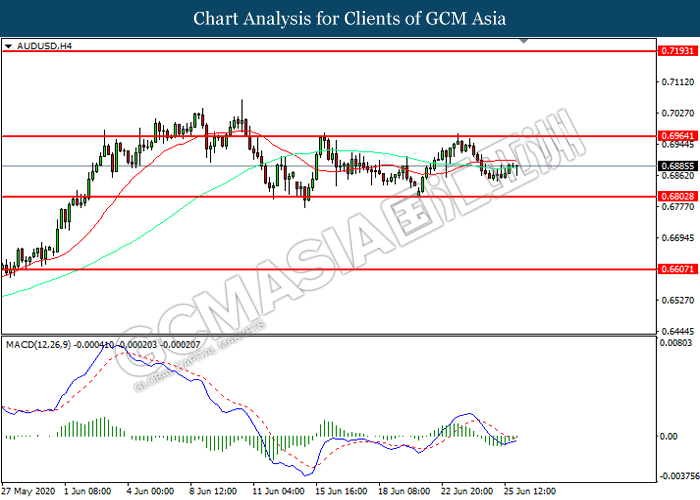
Task: Click the 0.66945 price axis value
Action: (x=678, y=238)
